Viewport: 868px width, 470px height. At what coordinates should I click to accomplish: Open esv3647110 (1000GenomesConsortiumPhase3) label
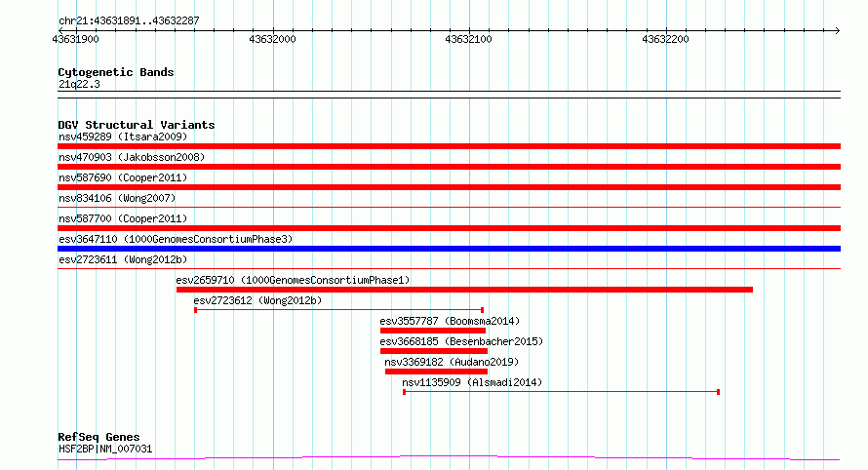click(x=176, y=239)
